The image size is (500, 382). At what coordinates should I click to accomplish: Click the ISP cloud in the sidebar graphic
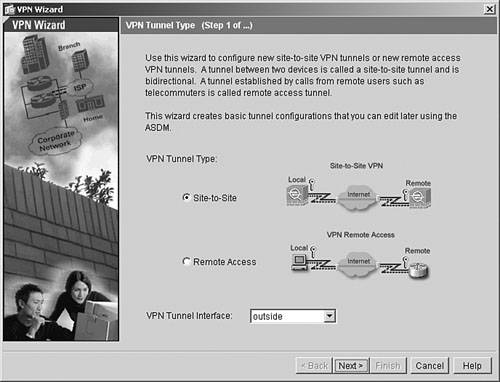[80, 87]
